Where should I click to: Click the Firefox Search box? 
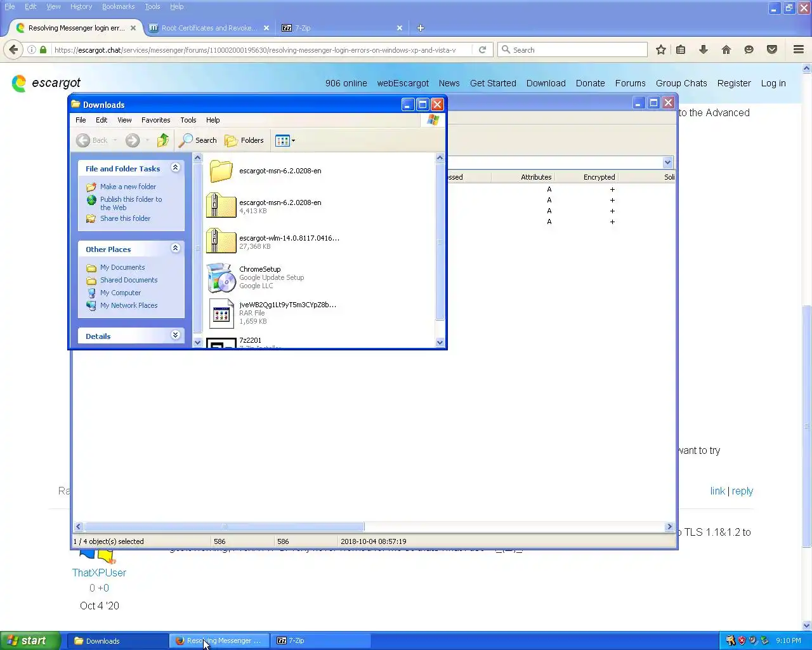click(x=572, y=50)
